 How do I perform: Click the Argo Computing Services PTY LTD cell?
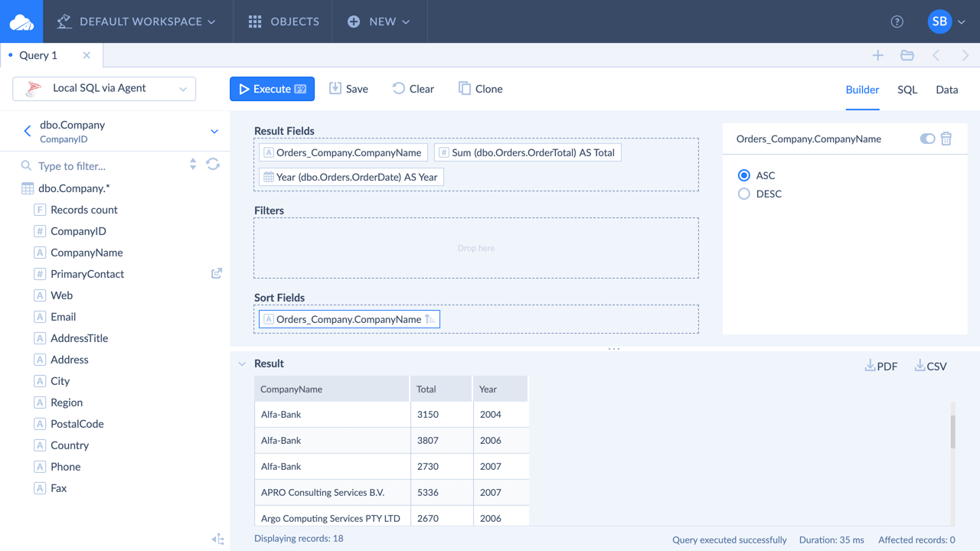pyautogui.click(x=332, y=517)
